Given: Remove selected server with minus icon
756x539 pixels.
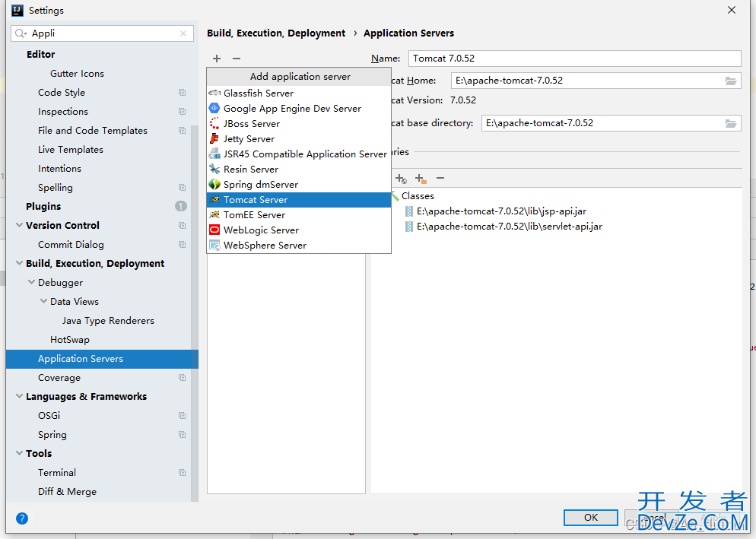Looking at the screenshot, I should [237, 59].
